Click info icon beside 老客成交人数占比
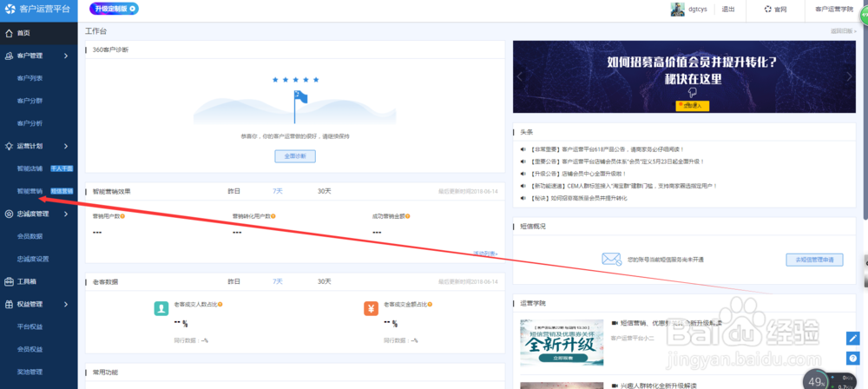The height and width of the screenshot is (389, 868). 220,304
